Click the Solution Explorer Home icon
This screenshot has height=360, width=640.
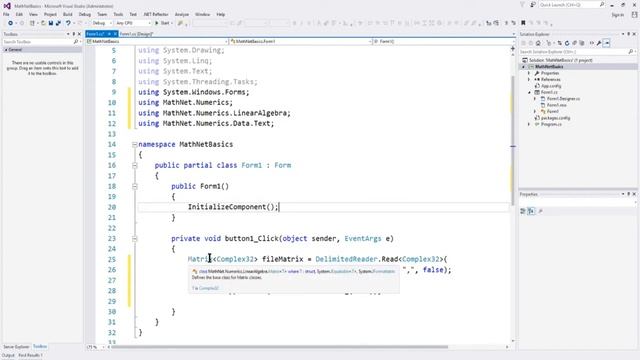[x=538, y=43]
